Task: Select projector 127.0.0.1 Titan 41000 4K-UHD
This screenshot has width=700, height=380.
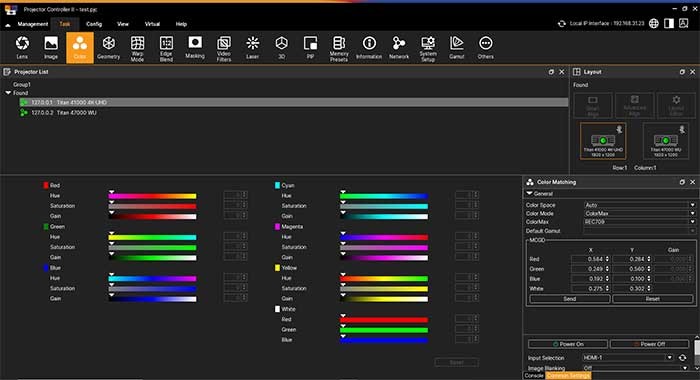Action: pyautogui.click(x=293, y=102)
